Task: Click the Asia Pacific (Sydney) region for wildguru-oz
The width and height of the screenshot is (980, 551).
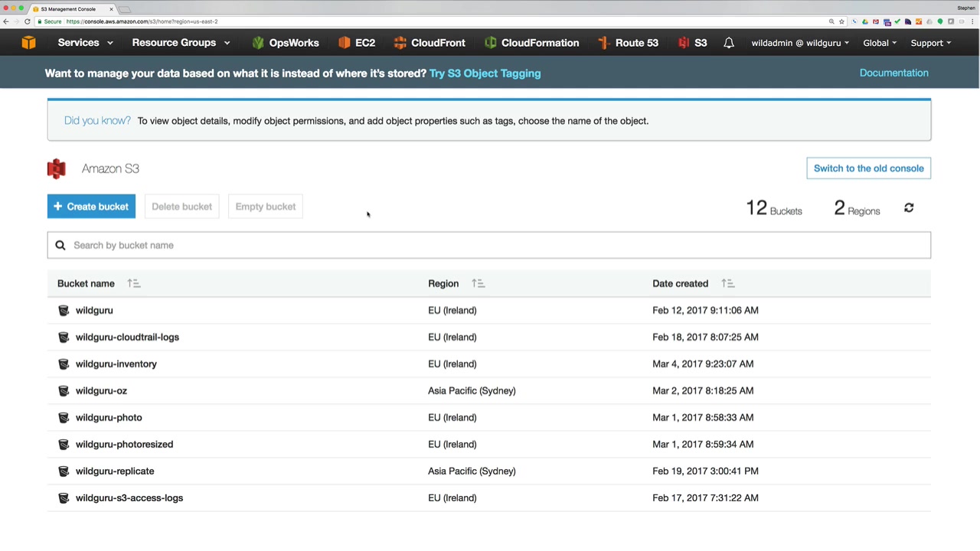Action: click(x=472, y=390)
